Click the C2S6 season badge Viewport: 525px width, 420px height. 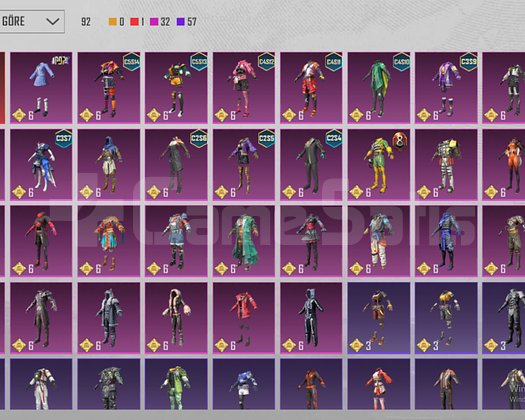click(199, 139)
